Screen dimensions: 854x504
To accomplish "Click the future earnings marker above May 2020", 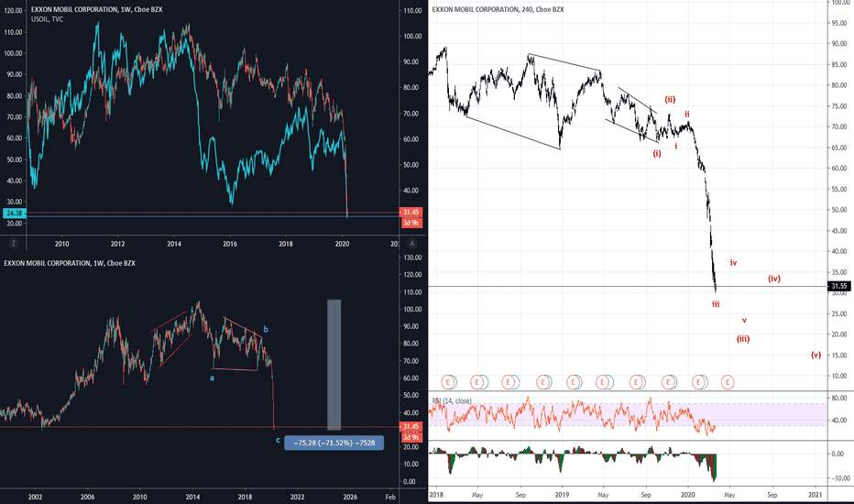I will (x=728, y=382).
